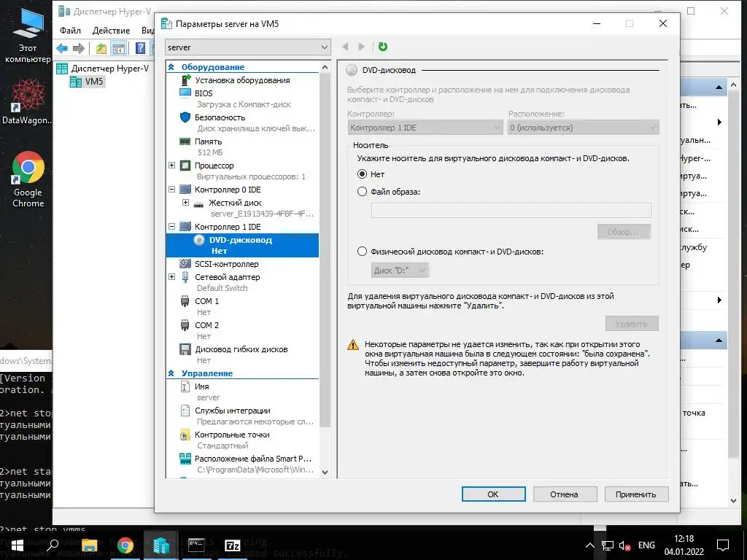
Task: Click the forward arrow in Hyper-V Manager toolbar
Action: [79, 48]
